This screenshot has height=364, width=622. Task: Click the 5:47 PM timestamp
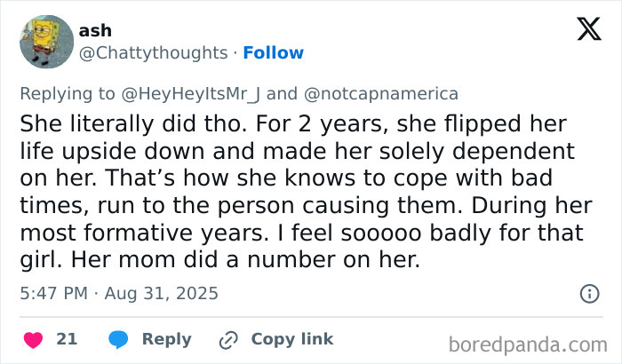point(52,292)
